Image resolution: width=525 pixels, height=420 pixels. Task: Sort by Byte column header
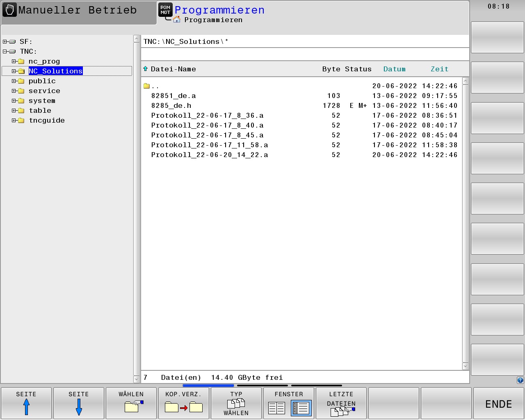coord(331,69)
